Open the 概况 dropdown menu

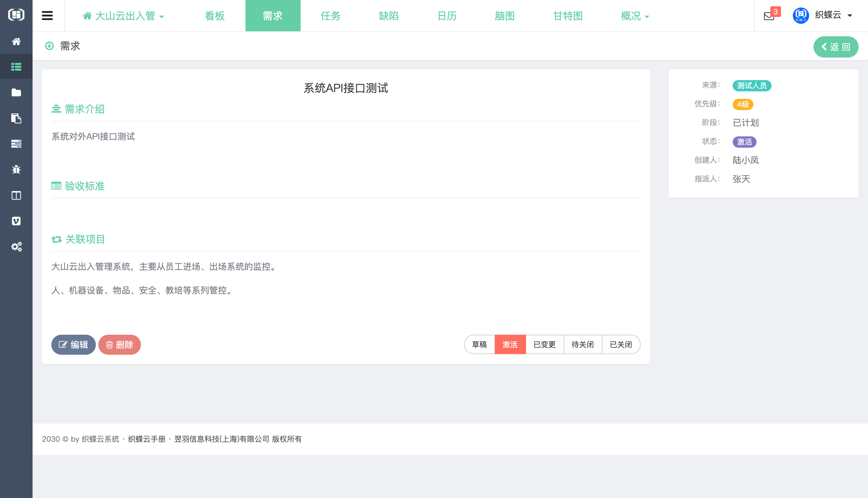[635, 16]
